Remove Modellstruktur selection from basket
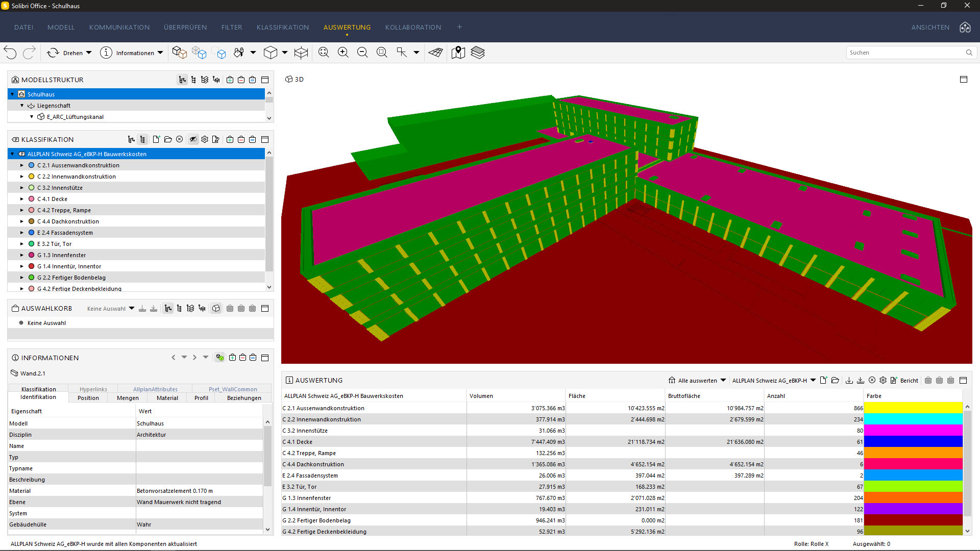Viewport: 980px width, 551px height. click(241, 80)
